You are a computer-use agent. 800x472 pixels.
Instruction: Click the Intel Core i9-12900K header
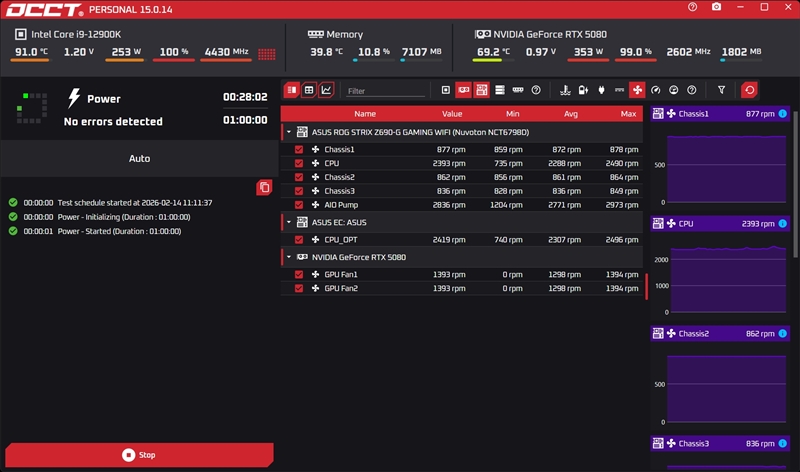pyautogui.click(x=76, y=34)
